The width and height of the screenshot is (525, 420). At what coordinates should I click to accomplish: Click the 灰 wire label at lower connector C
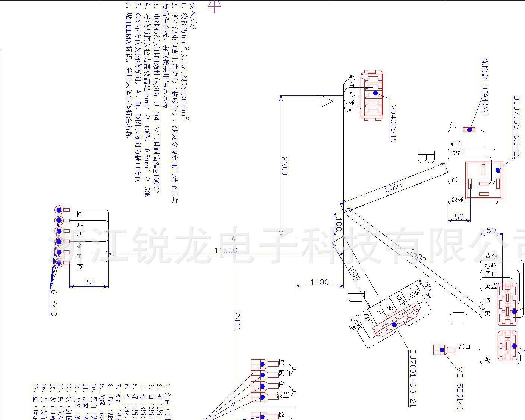(x=487, y=360)
